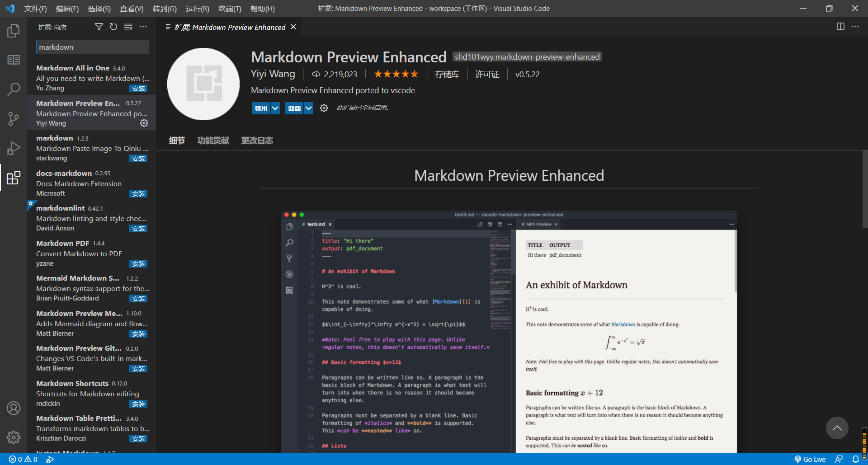Install Mermaid Markdown Syntax extension
This screenshot has height=465, width=868.
[x=138, y=299]
